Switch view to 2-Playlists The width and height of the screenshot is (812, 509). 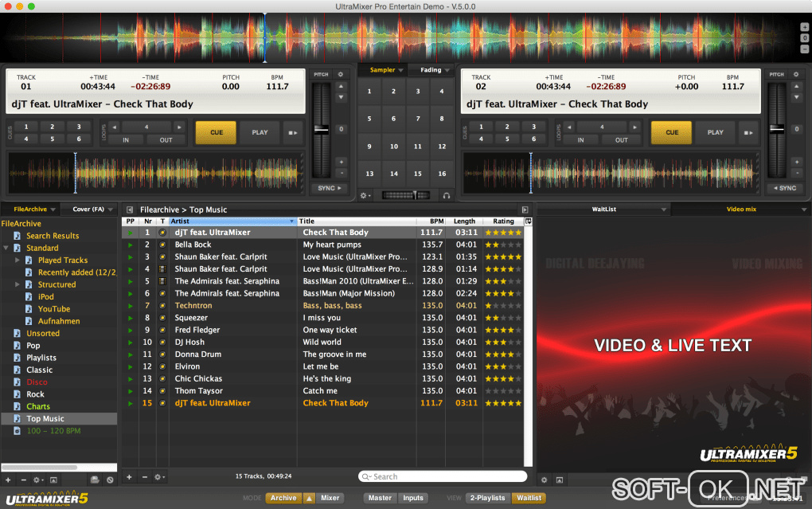(487, 498)
